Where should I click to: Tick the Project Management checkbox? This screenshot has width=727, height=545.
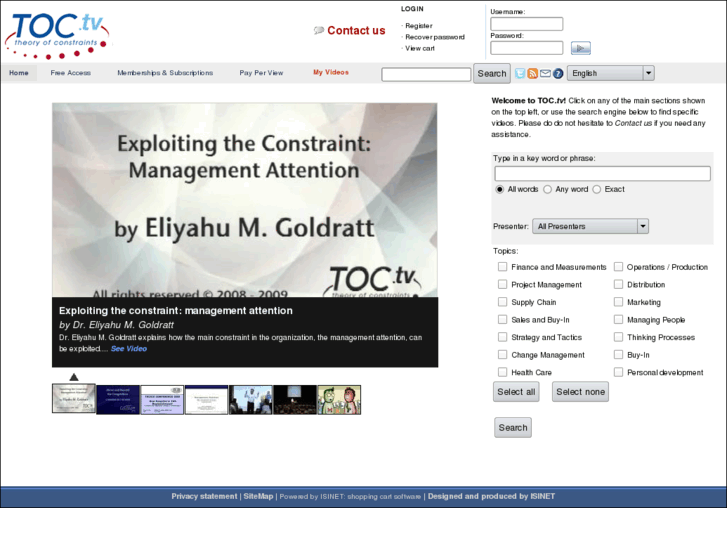(x=502, y=284)
